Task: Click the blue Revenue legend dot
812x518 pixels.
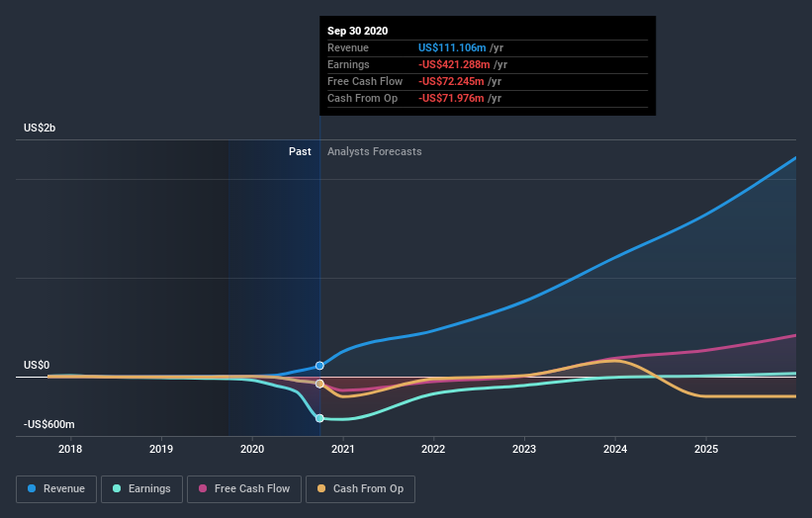Action: click(x=33, y=488)
